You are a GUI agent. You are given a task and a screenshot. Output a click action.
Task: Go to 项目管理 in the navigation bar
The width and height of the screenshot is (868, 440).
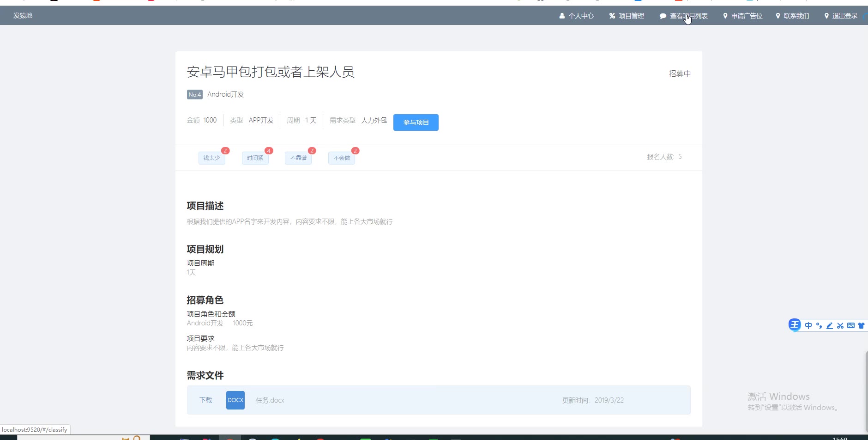pos(627,16)
